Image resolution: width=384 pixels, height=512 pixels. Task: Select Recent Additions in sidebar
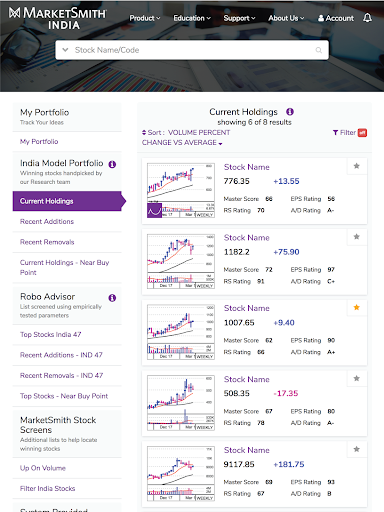(x=47, y=222)
